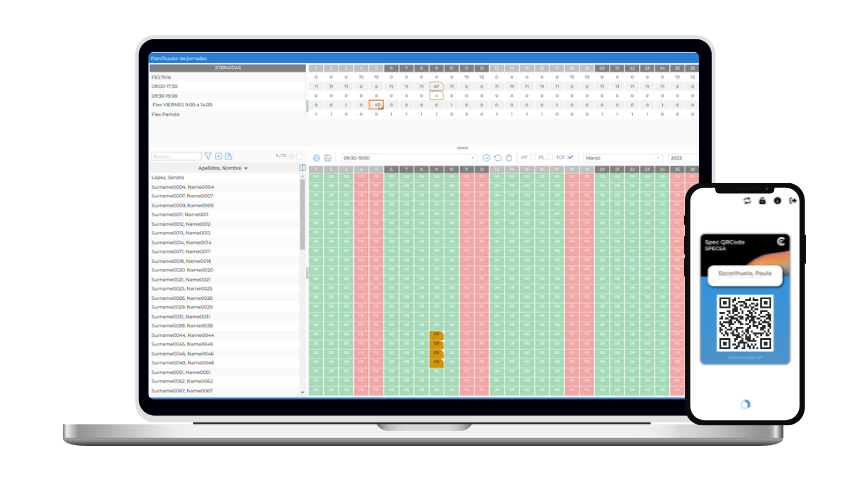Viewport: 846px width, 481px height.
Task: Click the add employee plus icon
Action: [219, 156]
